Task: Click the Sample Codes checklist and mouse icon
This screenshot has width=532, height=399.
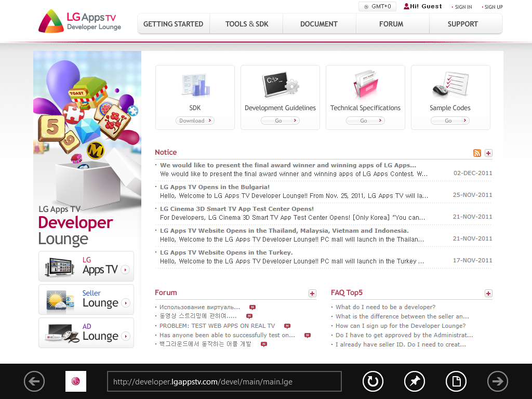Action: tap(450, 84)
